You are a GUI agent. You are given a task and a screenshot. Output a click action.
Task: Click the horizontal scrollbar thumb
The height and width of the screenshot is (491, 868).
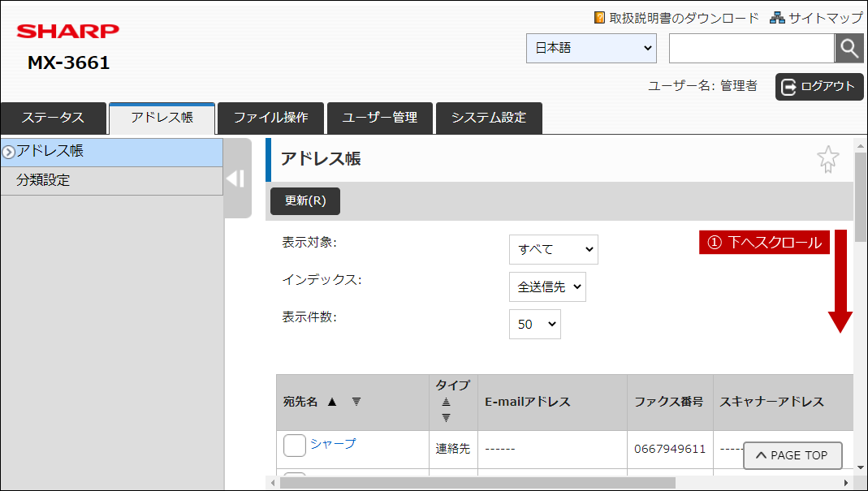pyautogui.click(x=477, y=483)
